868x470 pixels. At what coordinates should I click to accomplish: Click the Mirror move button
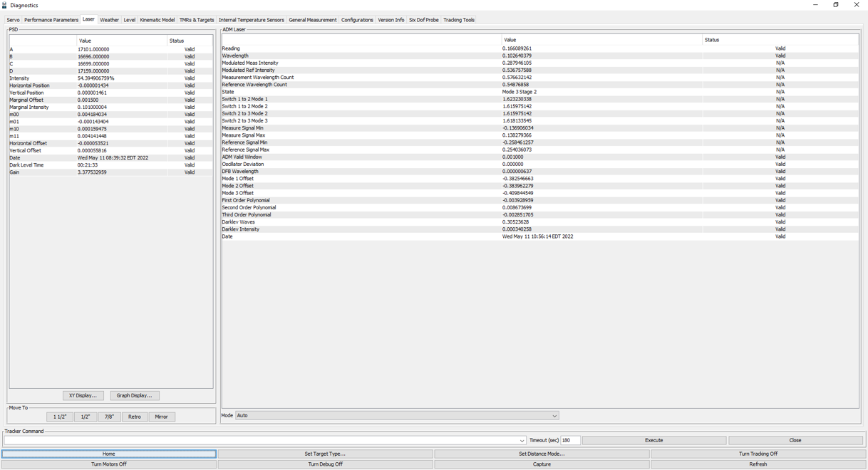161,417
